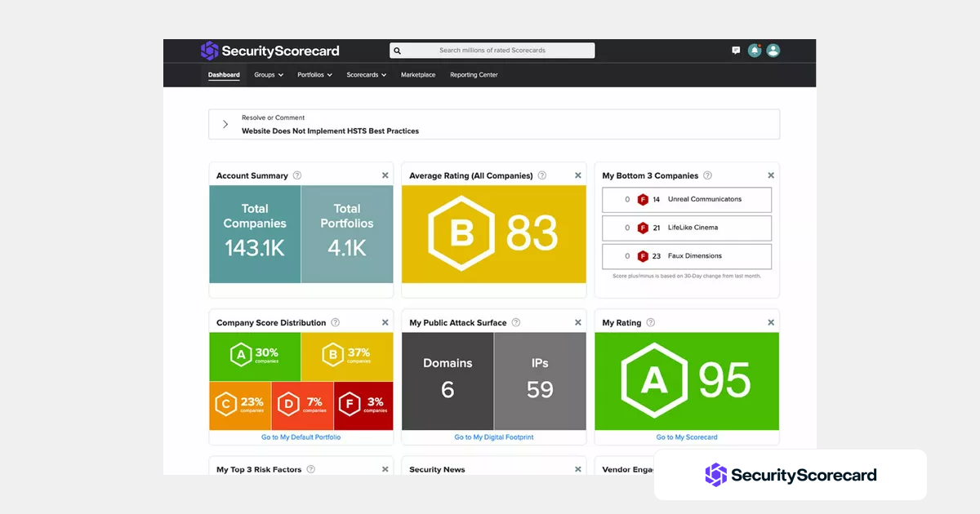The height and width of the screenshot is (514, 980).
Task: Click the SecurityScorecard logo in header
Action: tap(269, 51)
